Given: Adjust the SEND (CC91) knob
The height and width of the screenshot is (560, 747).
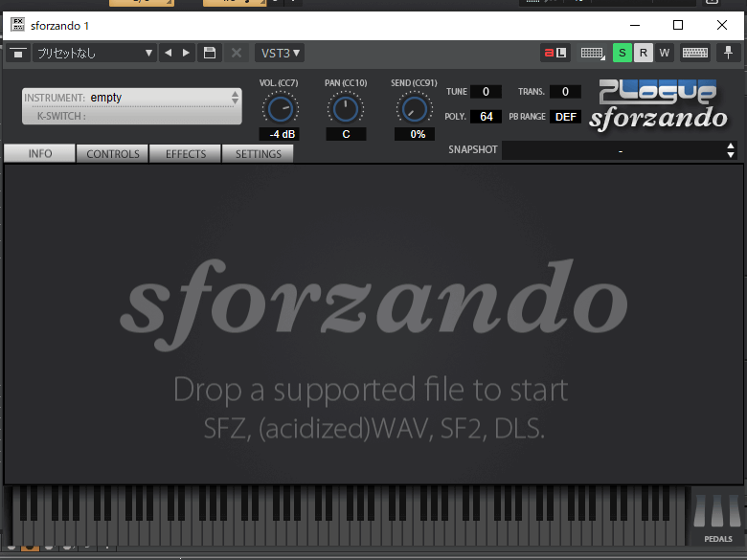Looking at the screenshot, I should tap(415, 109).
